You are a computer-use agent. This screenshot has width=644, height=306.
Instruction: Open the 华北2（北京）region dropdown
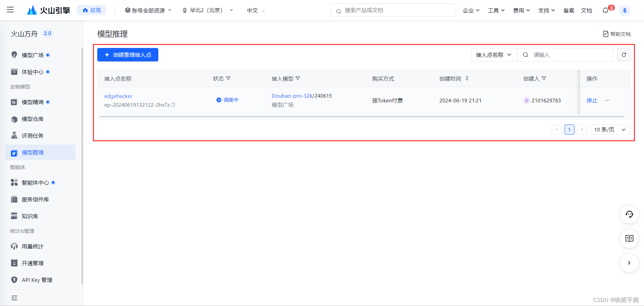(x=206, y=10)
